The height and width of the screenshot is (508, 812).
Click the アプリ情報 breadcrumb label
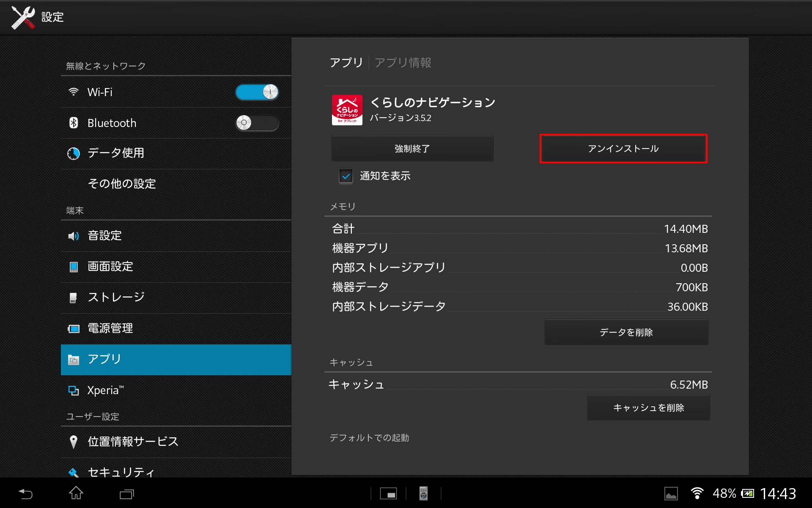[403, 63]
